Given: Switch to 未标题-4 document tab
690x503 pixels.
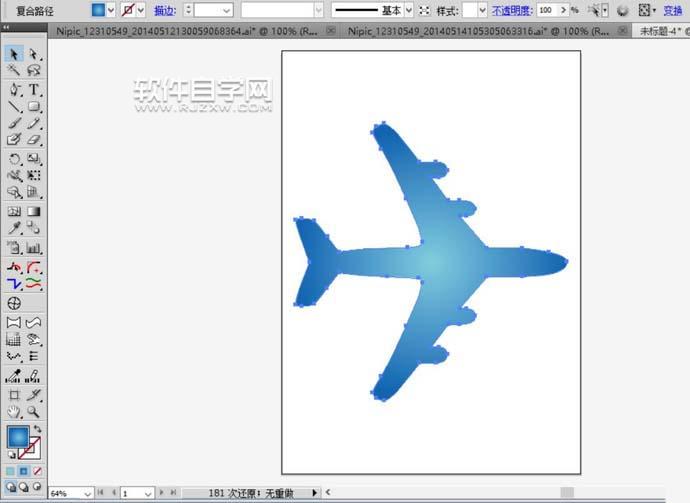Looking at the screenshot, I should click(x=661, y=31).
